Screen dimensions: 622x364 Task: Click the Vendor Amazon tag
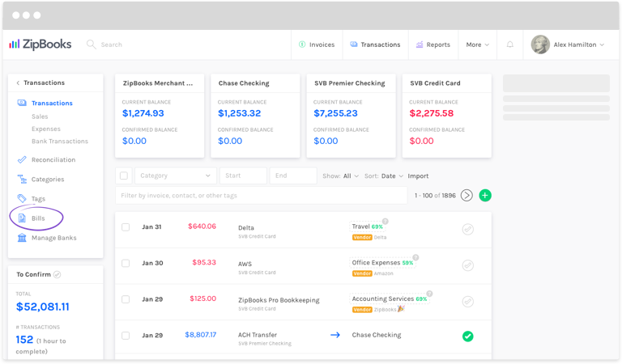pos(373,273)
